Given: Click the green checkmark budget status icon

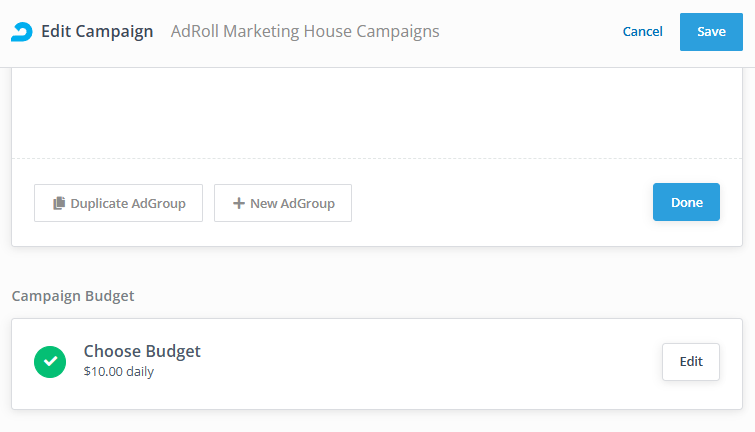Looking at the screenshot, I should pyautogui.click(x=50, y=362).
